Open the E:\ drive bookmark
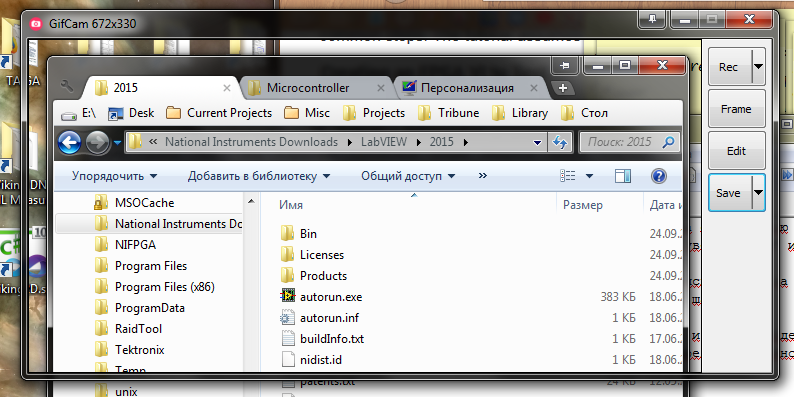The height and width of the screenshot is (397, 794). pos(78,113)
